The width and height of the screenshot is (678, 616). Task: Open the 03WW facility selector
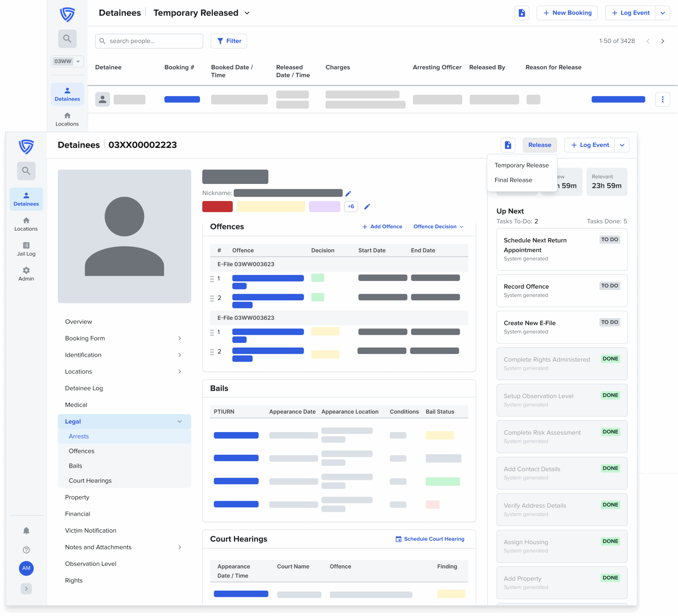(67, 61)
